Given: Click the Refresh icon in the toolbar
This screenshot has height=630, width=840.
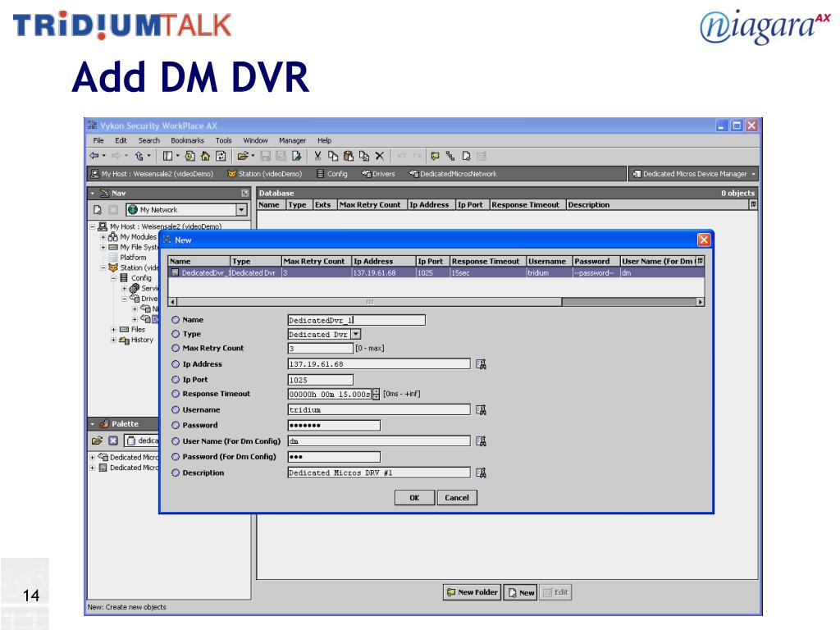Looking at the screenshot, I should pos(221,156).
